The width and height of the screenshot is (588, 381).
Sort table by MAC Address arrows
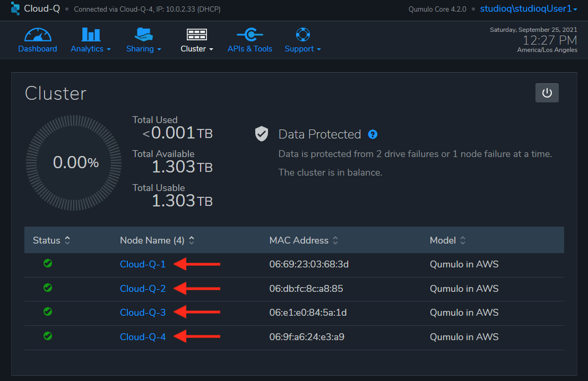(x=335, y=240)
